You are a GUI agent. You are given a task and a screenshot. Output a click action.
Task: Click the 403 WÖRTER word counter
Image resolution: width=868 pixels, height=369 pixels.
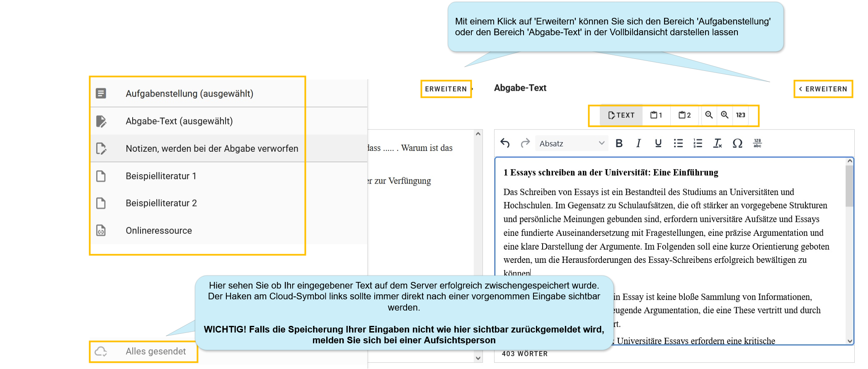[525, 354]
